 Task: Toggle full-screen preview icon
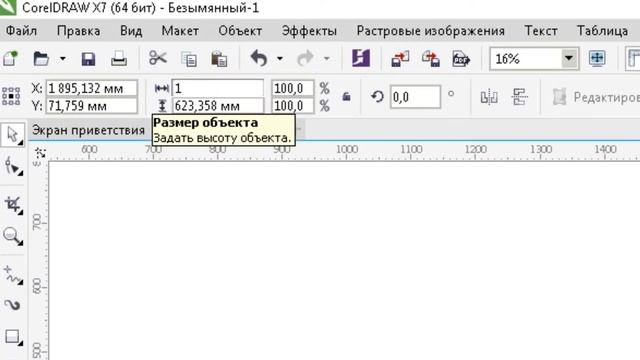point(597,58)
